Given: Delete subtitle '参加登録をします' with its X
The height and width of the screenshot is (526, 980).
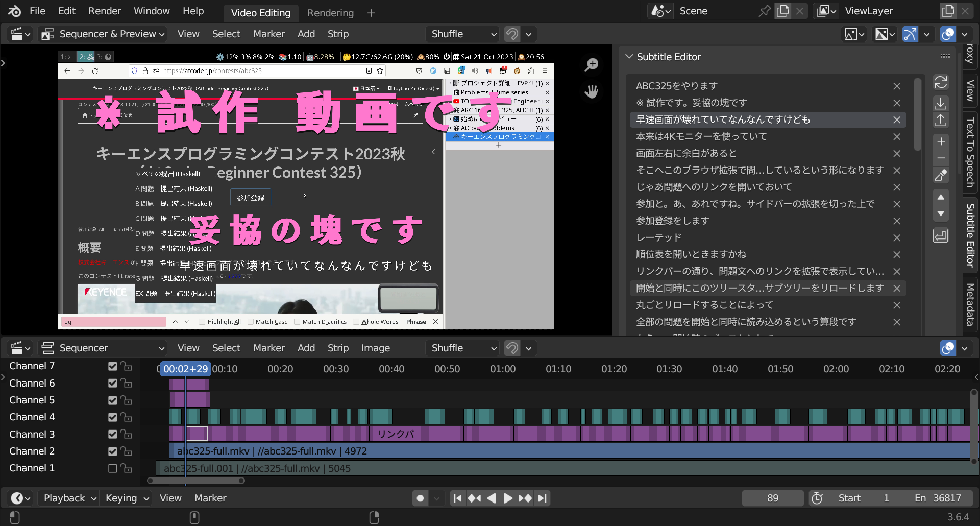Looking at the screenshot, I should click(x=897, y=221).
